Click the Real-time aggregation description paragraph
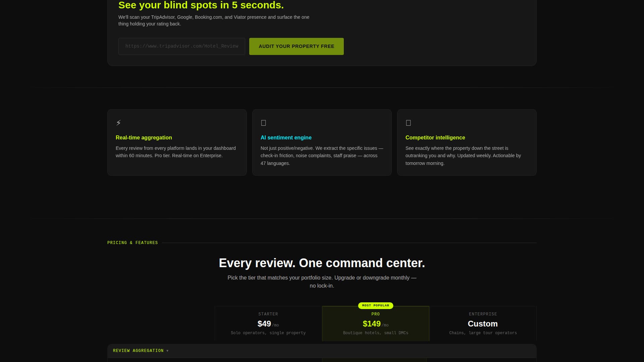The width and height of the screenshot is (644, 362). pyautogui.click(x=176, y=152)
